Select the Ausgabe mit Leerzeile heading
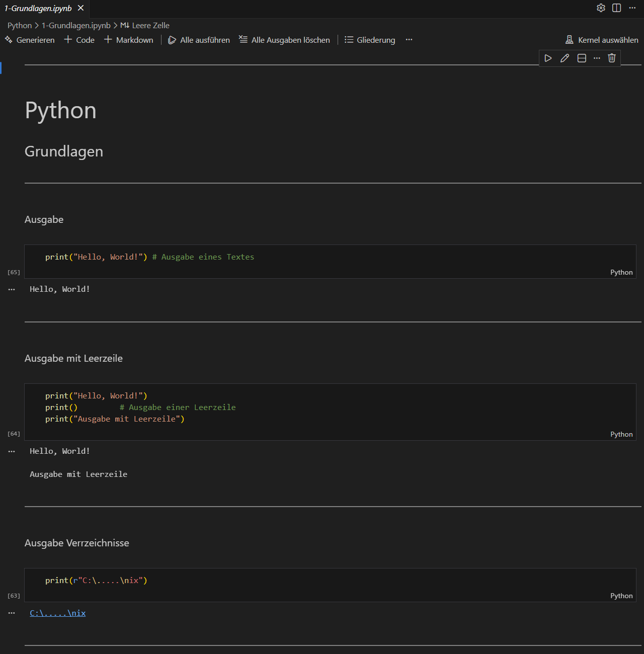Viewport: 644px width, 654px height. (73, 358)
